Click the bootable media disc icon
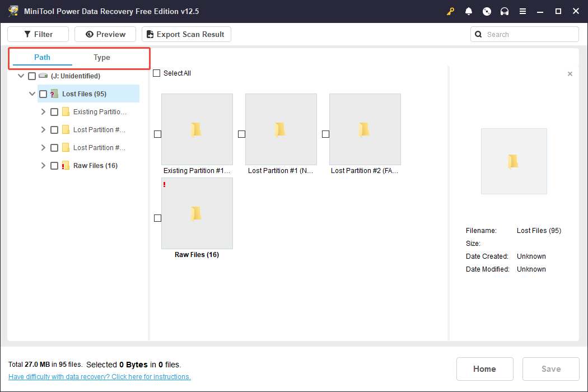This screenshot has width=588, height=392. click(x=487, y=11)
